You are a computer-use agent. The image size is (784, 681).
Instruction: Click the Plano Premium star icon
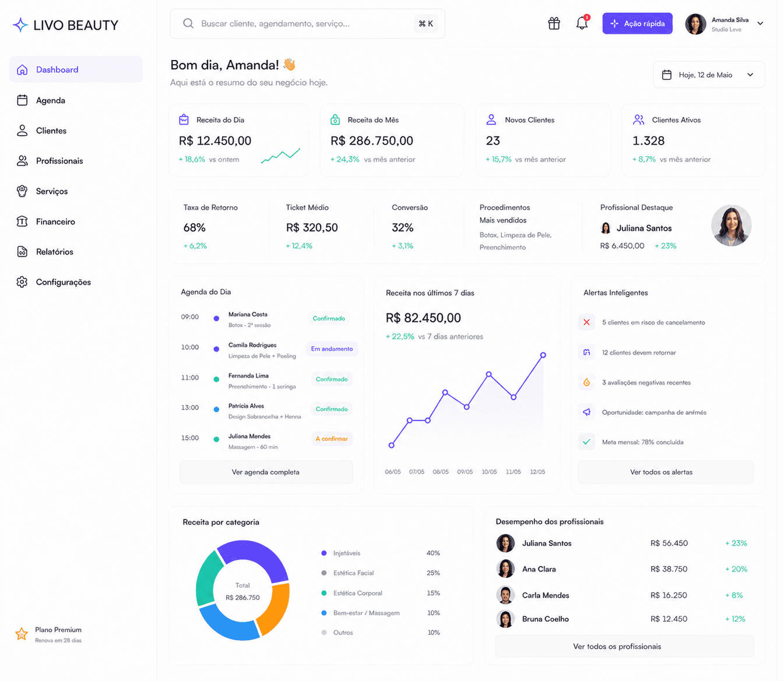[22, 634]
